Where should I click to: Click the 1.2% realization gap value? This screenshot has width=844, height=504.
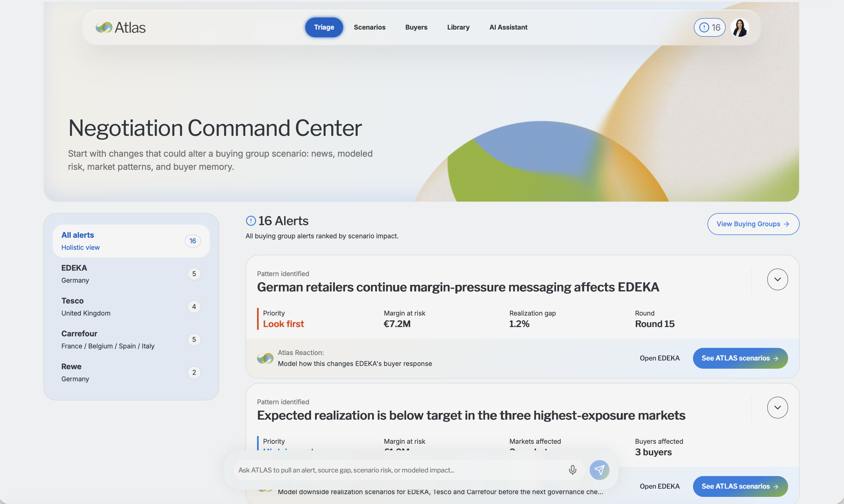519,324
